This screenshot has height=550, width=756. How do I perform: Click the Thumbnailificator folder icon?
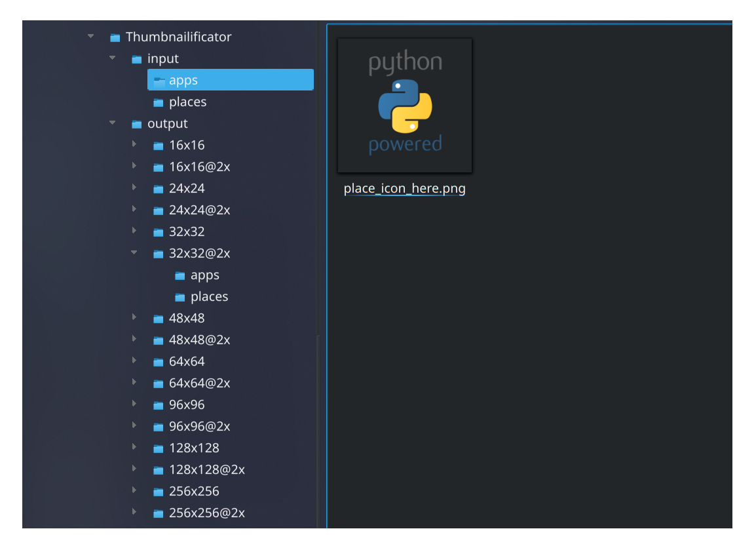coord(115,37)
